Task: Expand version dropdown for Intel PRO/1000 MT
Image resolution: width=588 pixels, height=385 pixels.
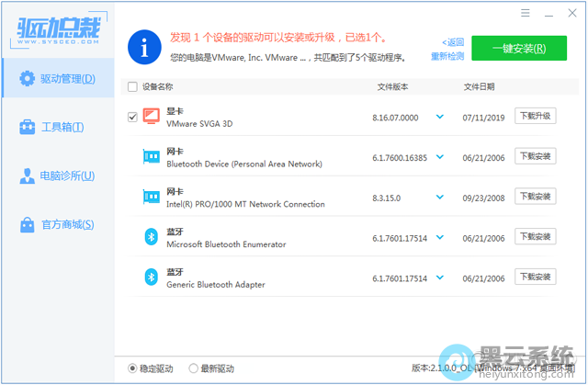Action: (x=439, y=197)
